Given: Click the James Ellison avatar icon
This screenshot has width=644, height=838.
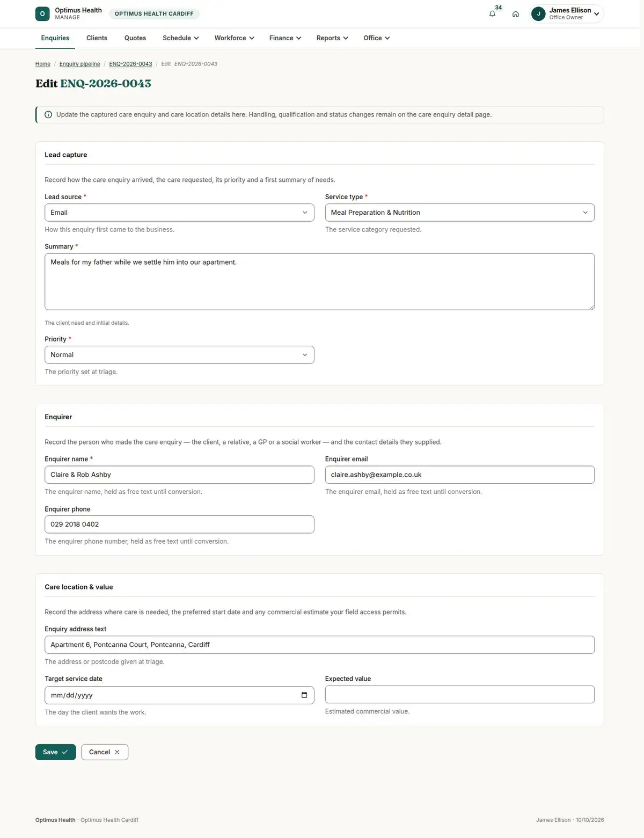Looking at the screenshot, I should (x=538, y=14).
